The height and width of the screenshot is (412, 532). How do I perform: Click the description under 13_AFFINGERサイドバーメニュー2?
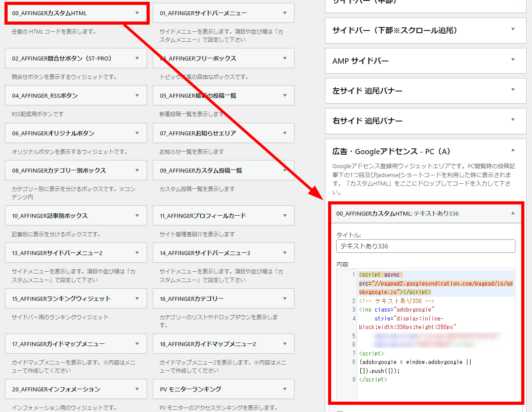(x=74, y=276)
